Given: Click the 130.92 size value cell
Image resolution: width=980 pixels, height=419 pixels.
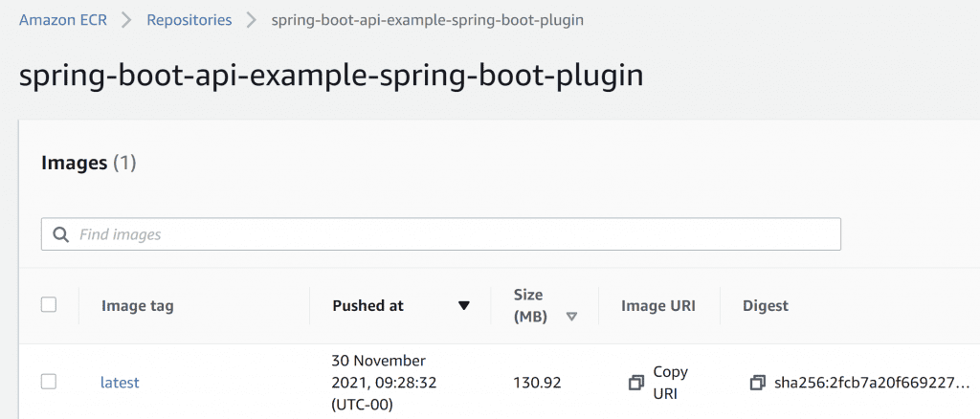Looking at the screenshot, I should click(x=537, y=383).
